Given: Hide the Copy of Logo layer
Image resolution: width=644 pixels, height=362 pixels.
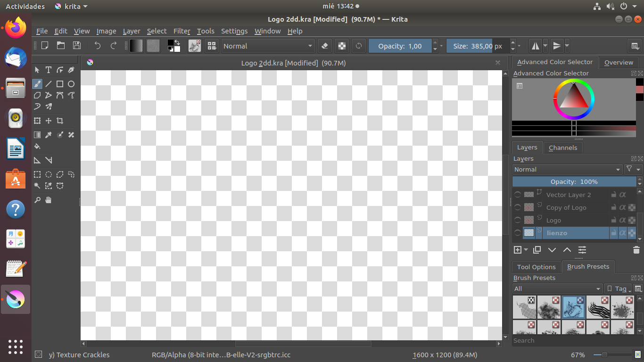Looking at the screenshot, I should point(517,207).
